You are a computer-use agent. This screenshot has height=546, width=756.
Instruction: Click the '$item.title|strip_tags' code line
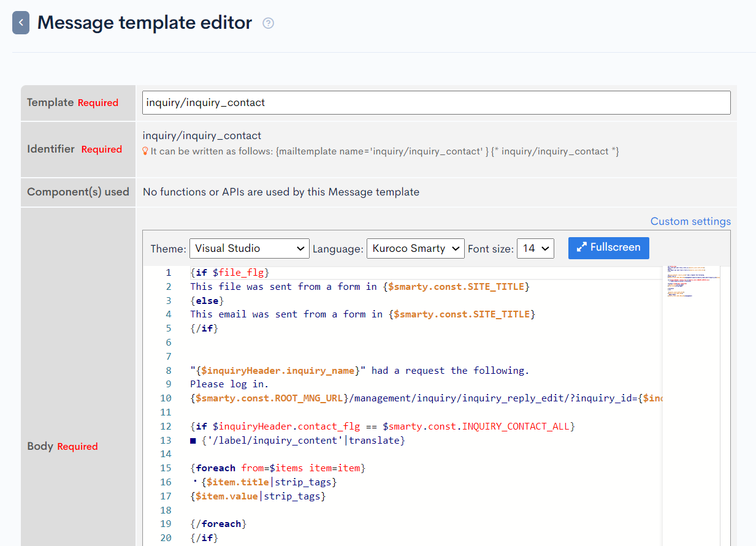click(x=264, y=482)
